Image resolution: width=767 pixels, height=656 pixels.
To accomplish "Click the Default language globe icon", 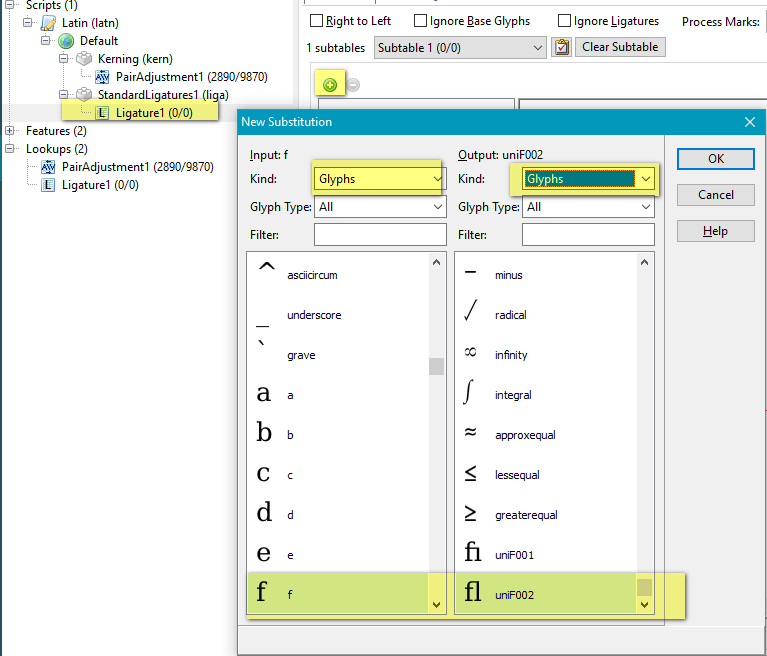I will coord(66,41).
